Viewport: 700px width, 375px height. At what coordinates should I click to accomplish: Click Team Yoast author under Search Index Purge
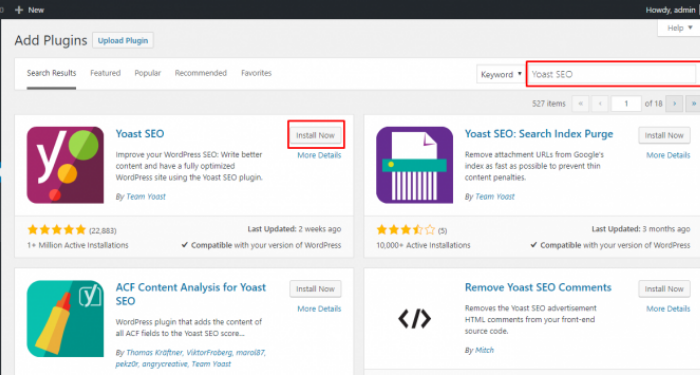pyautogui.click(x=495, y=196)
